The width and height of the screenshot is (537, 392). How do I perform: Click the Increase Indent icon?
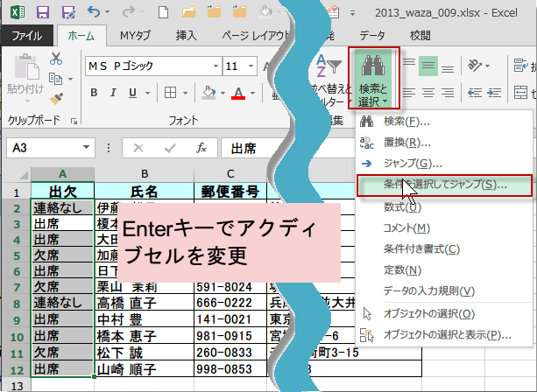point(494,93)
